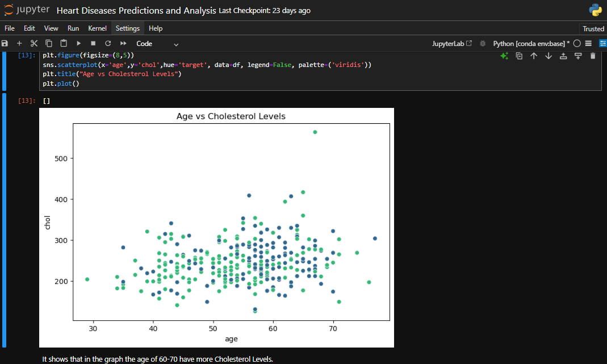This screenshot has width=607, height=364.
Task: Restart the kernel with the circular arrow icon
Action: [x=108, y=43]
